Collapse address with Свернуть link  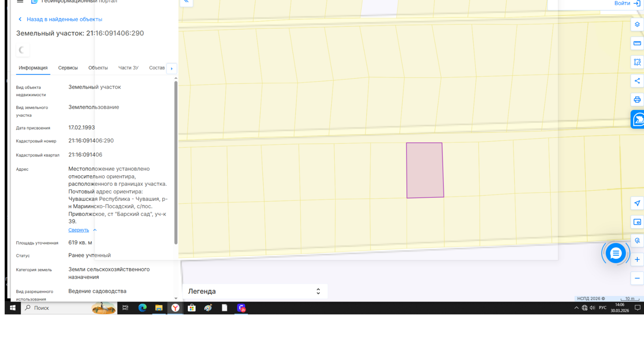[79, 230]
